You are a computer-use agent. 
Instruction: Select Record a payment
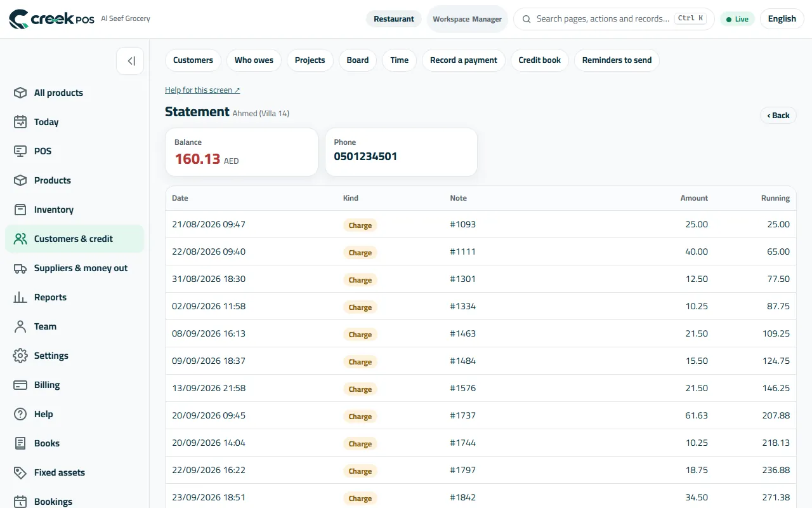[x=464, y=60]
